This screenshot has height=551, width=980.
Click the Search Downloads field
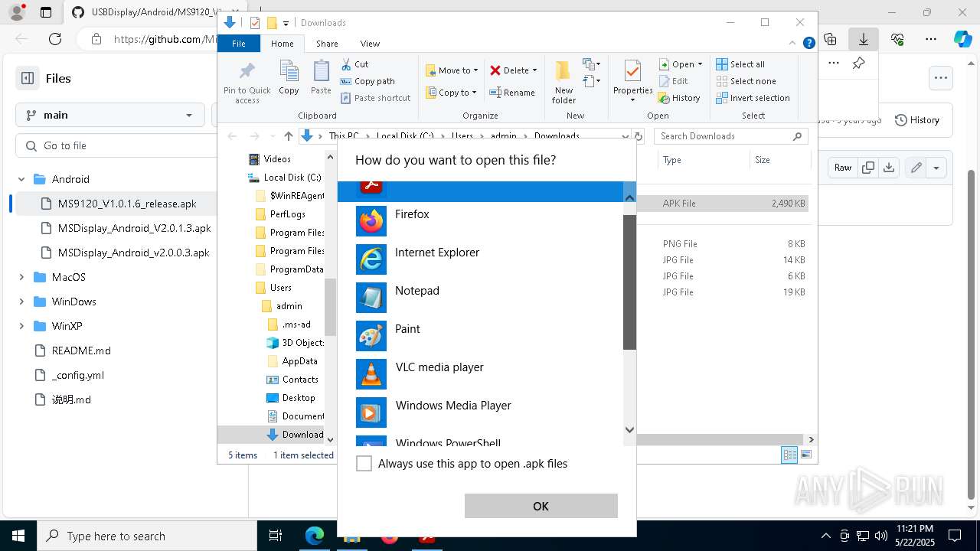[x=731, y=136]
